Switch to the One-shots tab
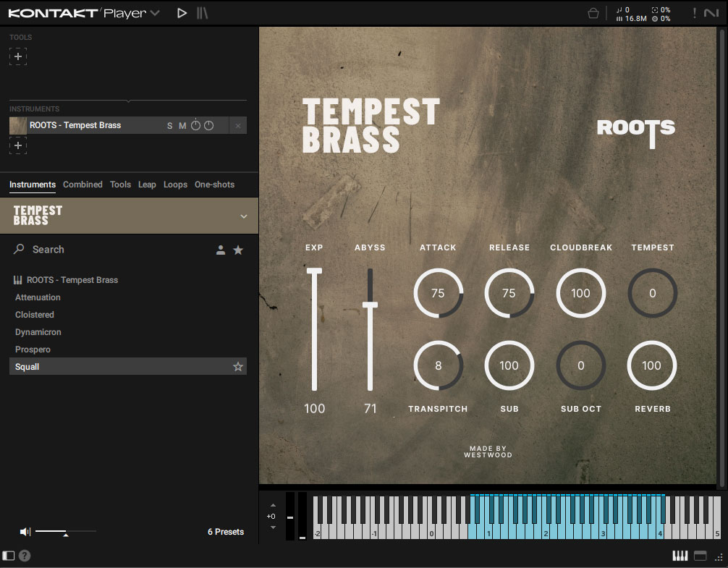This screenshot has height=568, width=728. tap(214, 185)
